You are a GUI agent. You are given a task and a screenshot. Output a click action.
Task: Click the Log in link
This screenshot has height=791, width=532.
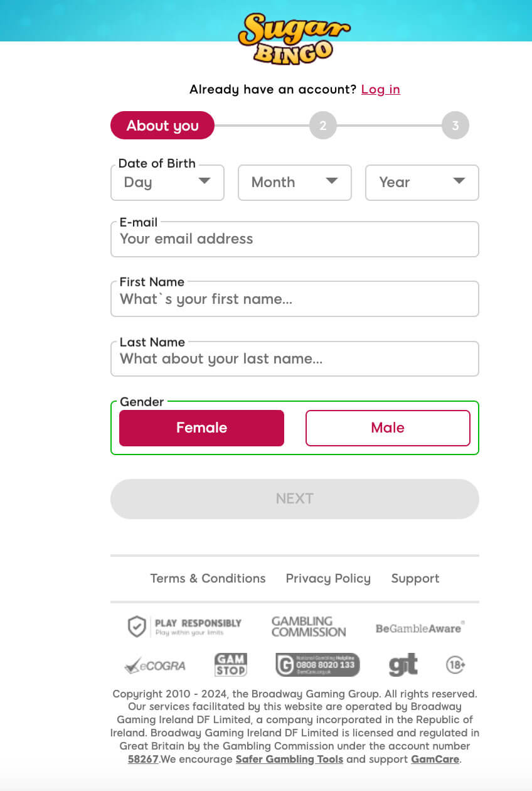pos(381,89)
